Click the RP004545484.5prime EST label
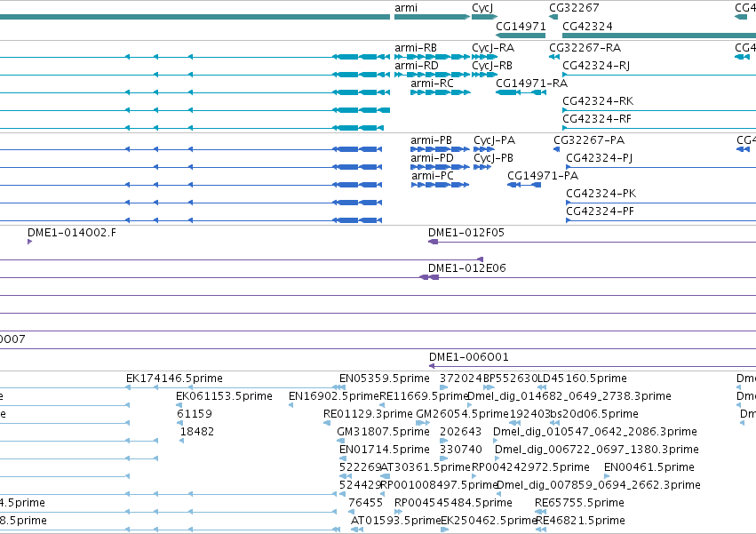The width and height of the screenshot is (756, 534). (x=453, y=504)
